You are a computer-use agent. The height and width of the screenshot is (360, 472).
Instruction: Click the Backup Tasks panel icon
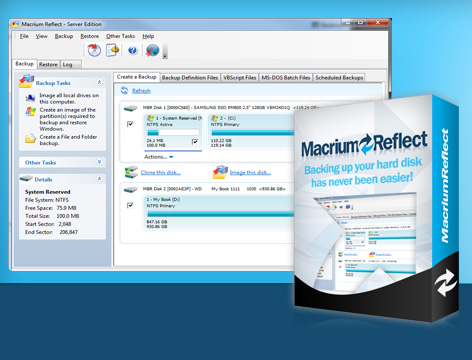click(x=27, y=81)
